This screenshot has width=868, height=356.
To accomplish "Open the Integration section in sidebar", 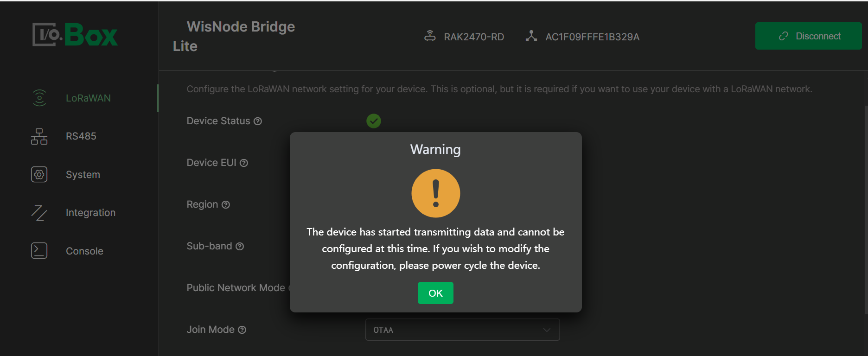I will click(79, 213).
